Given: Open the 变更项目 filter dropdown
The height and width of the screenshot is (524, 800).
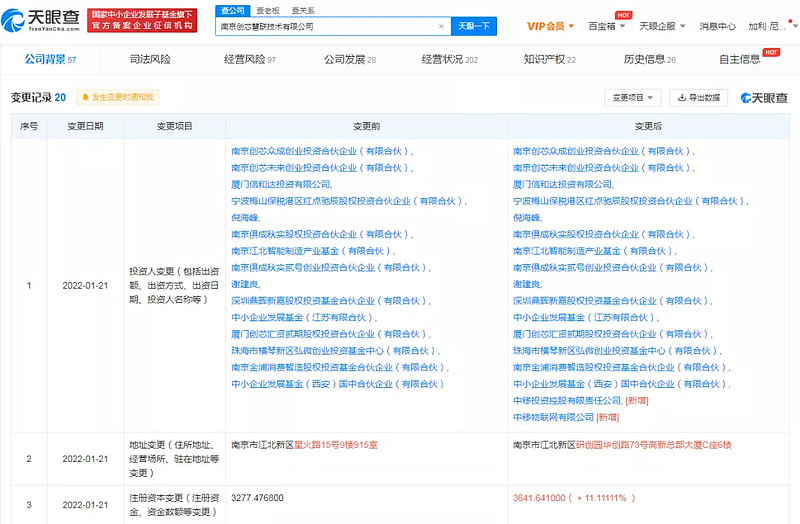Looking at the screenshot, I should pyautogui.click(x=633, y=97).
